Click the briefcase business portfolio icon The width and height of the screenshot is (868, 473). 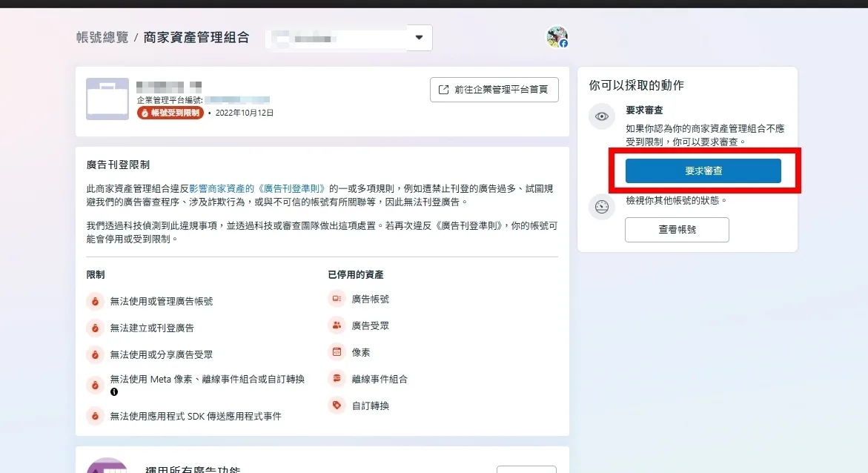[x=107, y=99]
